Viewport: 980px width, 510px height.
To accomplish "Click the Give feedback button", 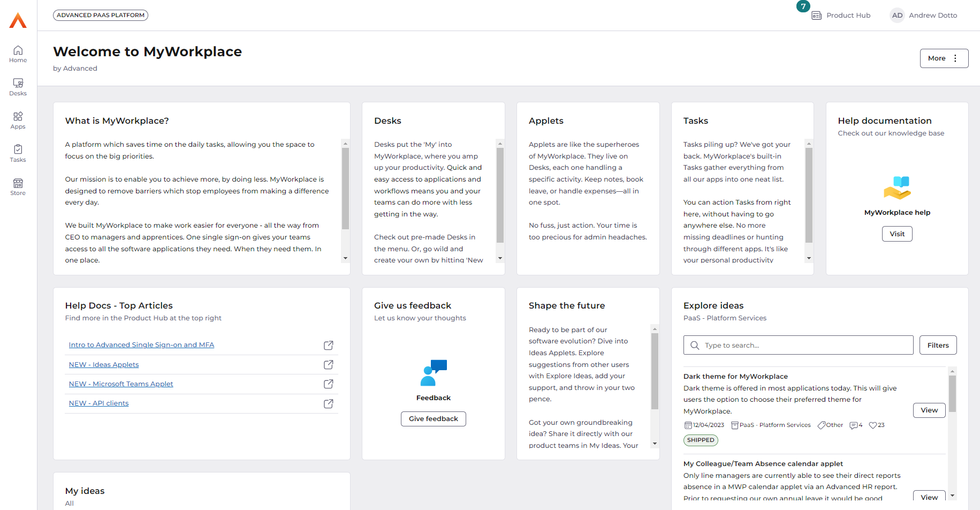I will click(434, 419).
